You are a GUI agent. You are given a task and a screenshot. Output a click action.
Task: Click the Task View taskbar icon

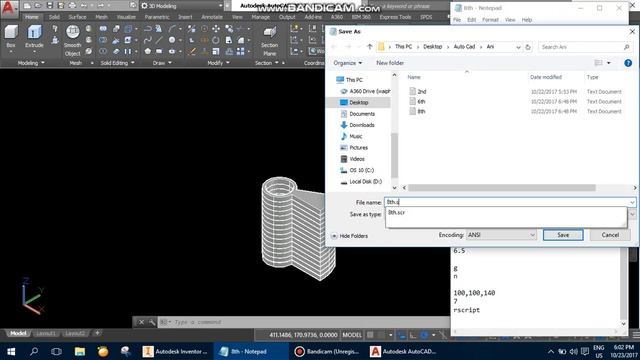click(x=56, y=351)
